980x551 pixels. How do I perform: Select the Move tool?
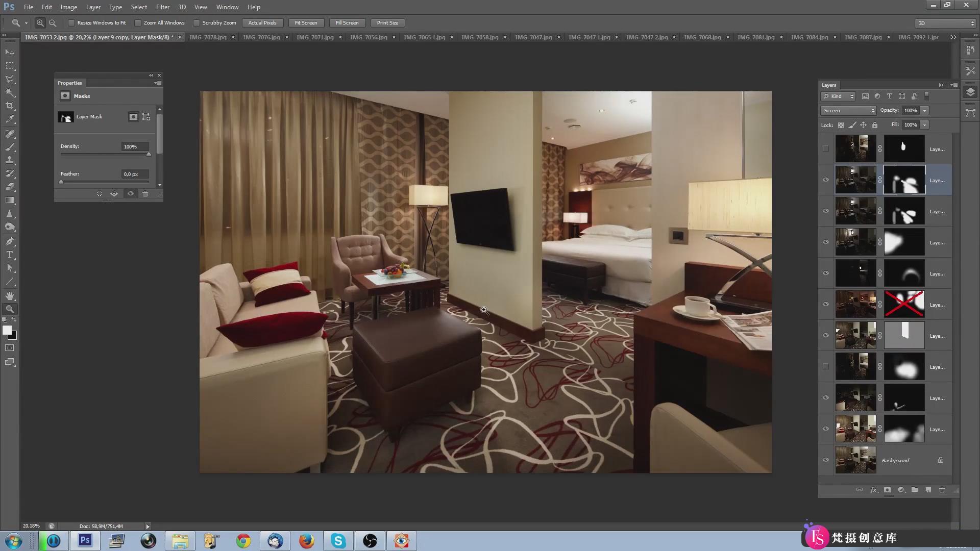pos(10,52)
